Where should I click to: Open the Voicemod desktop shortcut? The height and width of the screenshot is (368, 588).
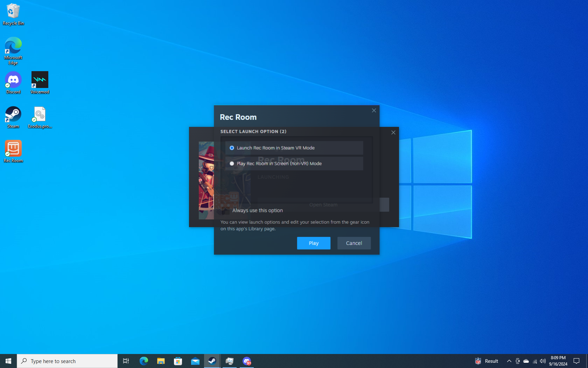40,83
